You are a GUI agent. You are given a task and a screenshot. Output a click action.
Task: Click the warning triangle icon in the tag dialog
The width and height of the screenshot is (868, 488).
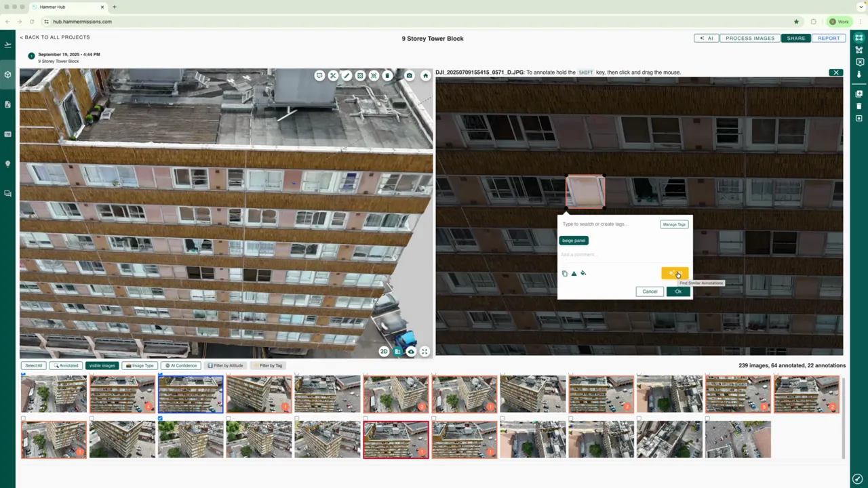pos(574,273)
